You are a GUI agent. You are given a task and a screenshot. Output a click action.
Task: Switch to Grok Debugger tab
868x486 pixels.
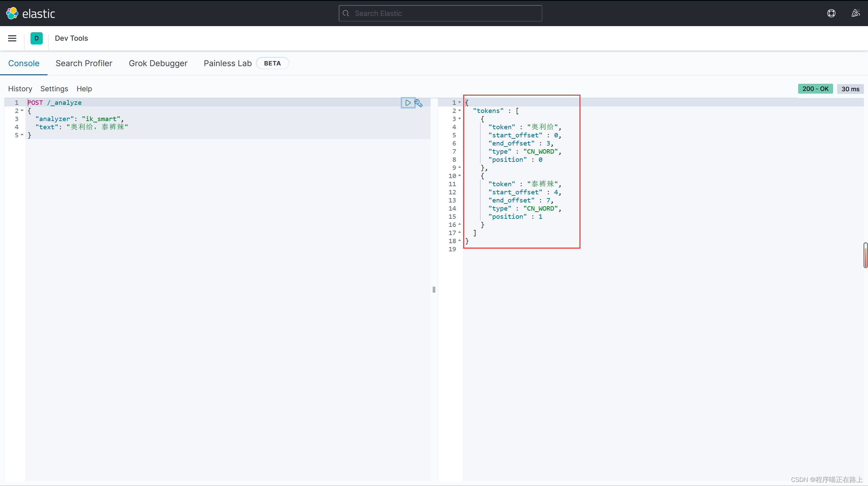click(158, 63)
